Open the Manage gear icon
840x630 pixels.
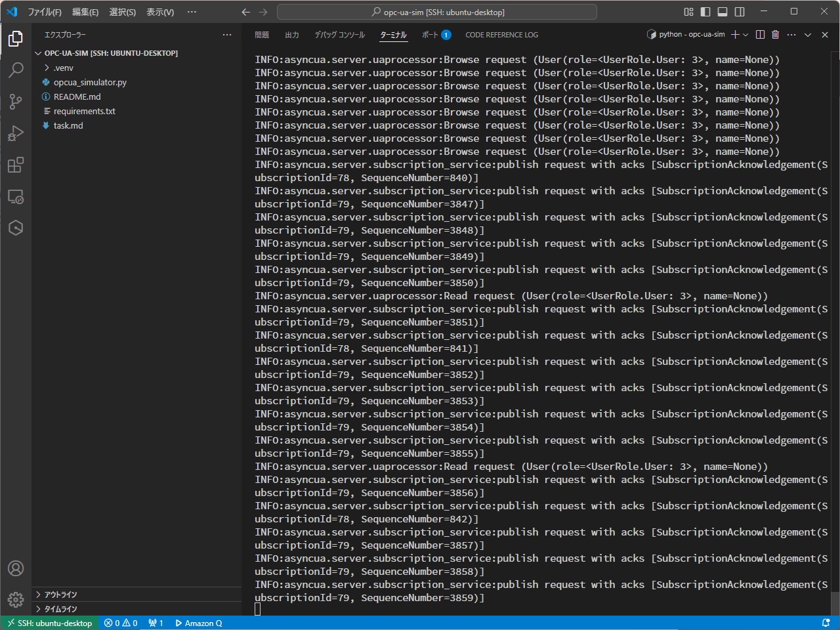tap(16, 599)
